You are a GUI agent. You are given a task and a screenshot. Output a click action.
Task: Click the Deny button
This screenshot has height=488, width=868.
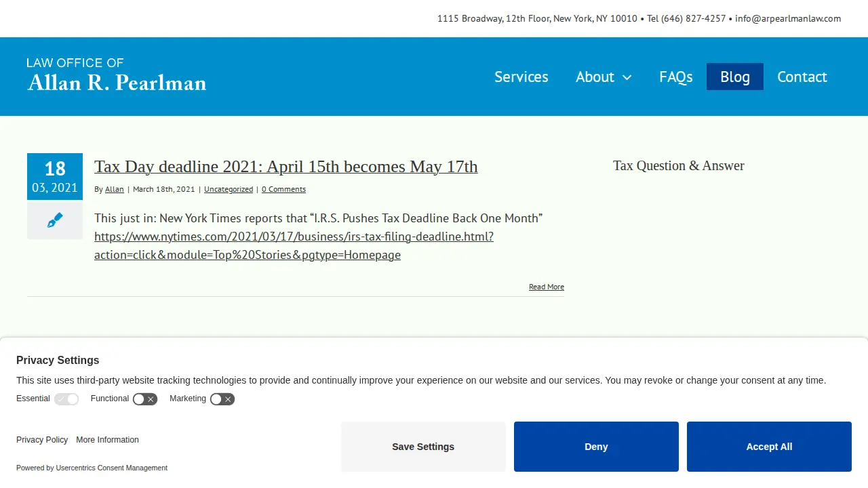tap(596, 447)
